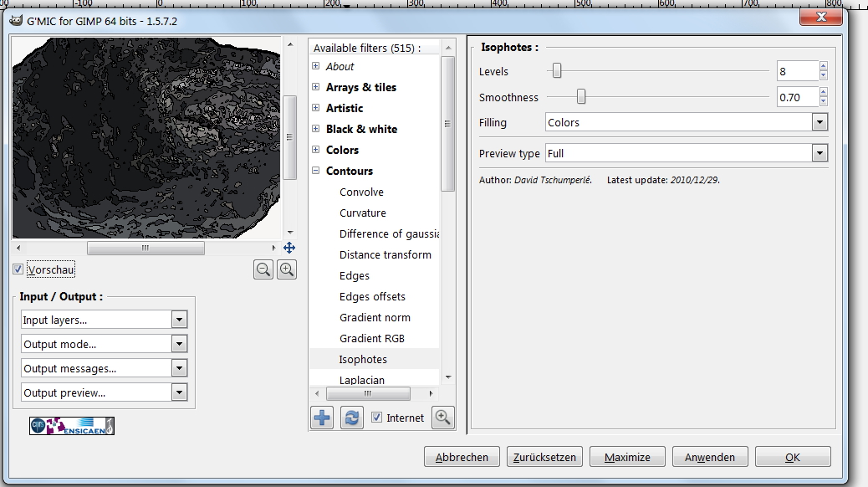868x487 pixels.
Task: Click the filter search magnifier icon
Action: (442, 418)
